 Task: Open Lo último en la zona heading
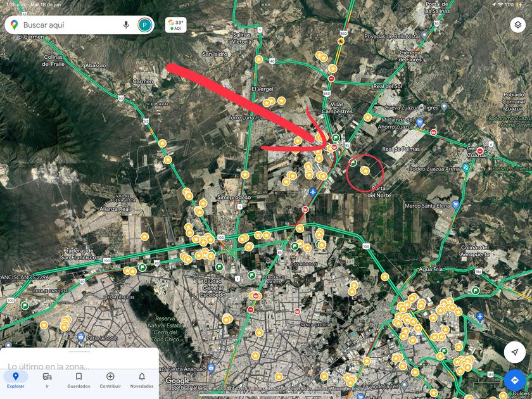[x=49, y=367]
